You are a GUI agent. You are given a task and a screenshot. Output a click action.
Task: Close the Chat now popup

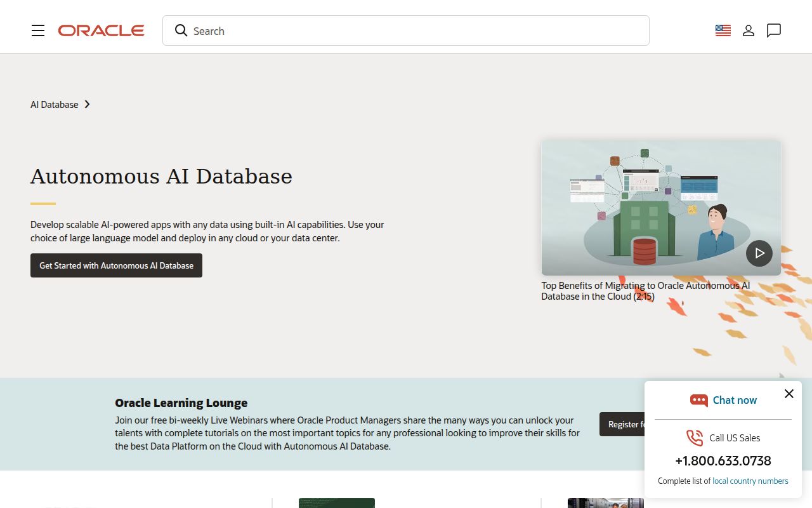tap(789, 394)
